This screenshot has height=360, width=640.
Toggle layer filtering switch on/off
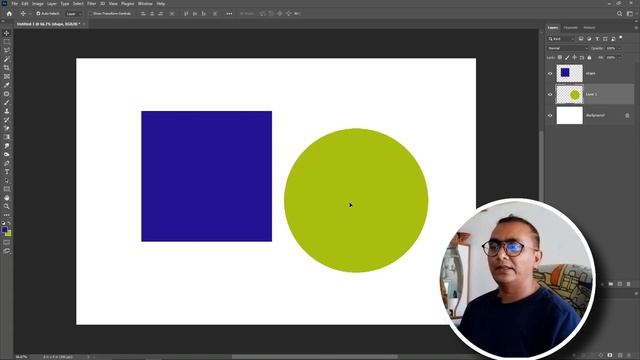click(x=621, y=38)
